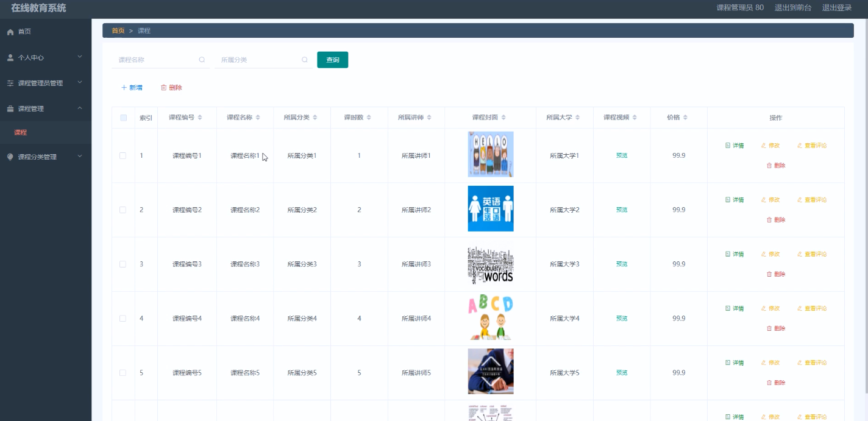Click the person icon beside 个人中心
Viewport: 868px width, 421px height.
[10, 57]
